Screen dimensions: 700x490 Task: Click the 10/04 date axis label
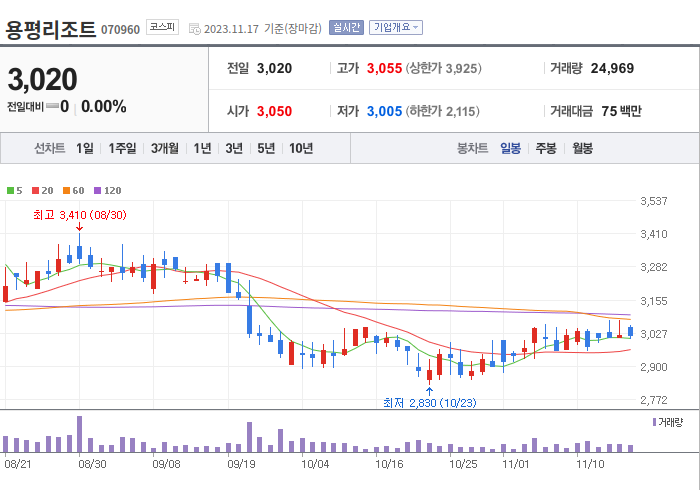click(315, 464)
